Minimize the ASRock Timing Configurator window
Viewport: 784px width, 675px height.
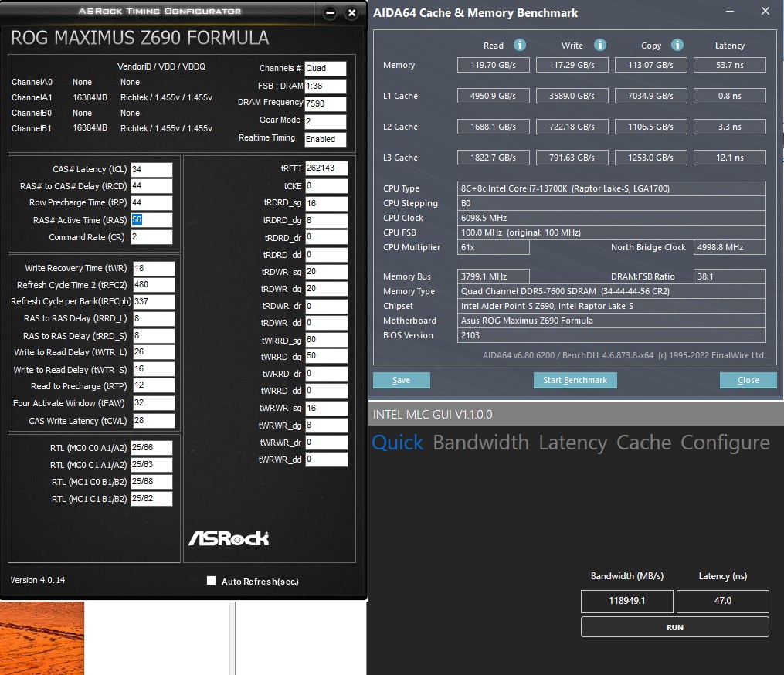330,13
